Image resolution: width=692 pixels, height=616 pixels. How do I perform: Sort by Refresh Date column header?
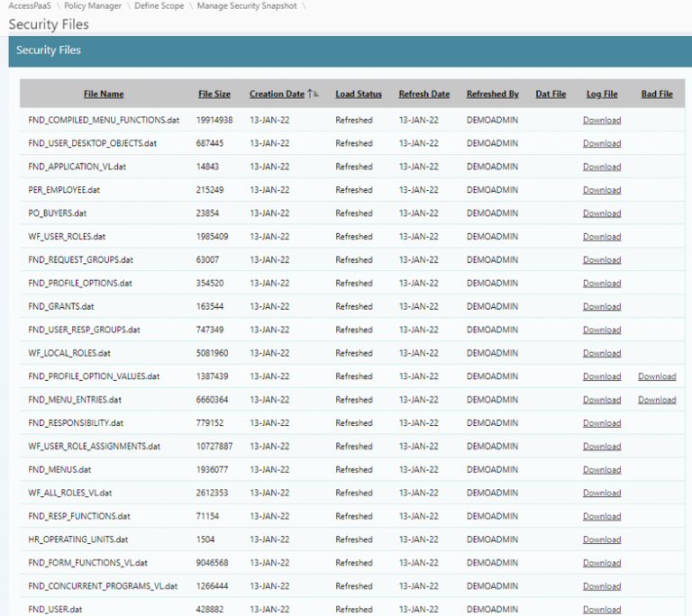[x=423, y=94]
